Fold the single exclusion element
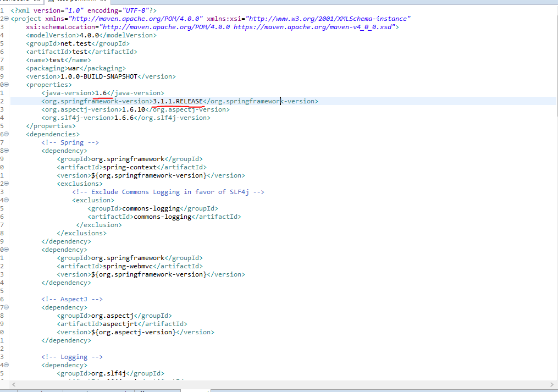The height and width of the screenshot is (392, 558). tap(7, 200)
